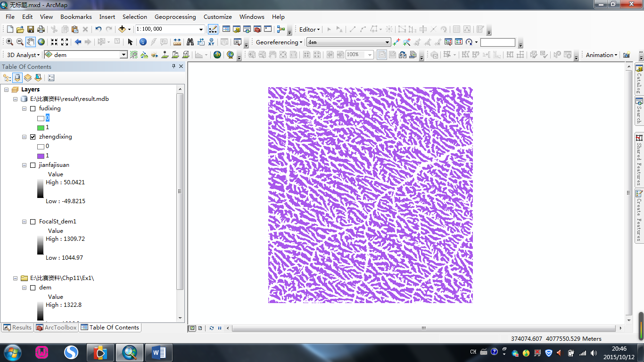Open the Animation dropdown menu
Image resolution: width=644 pixels, height=362 pixels.
point(602,55)
